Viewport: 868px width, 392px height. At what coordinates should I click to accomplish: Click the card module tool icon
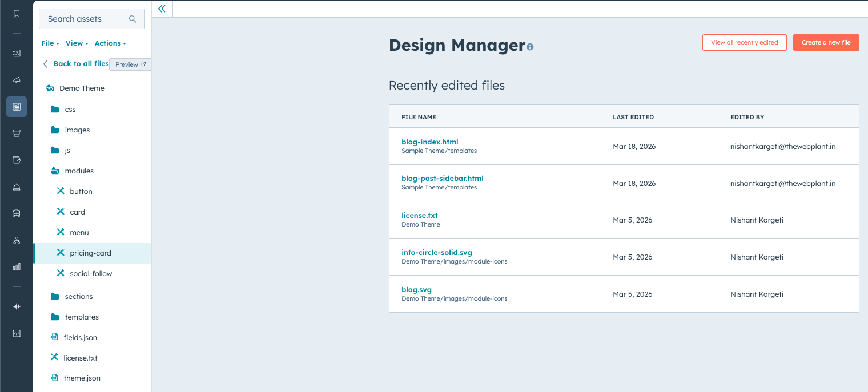point(61,212)
